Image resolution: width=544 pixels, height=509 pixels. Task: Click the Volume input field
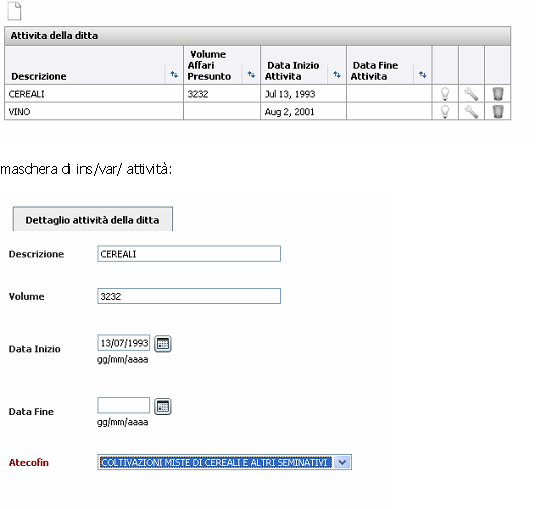click(189, 296)
